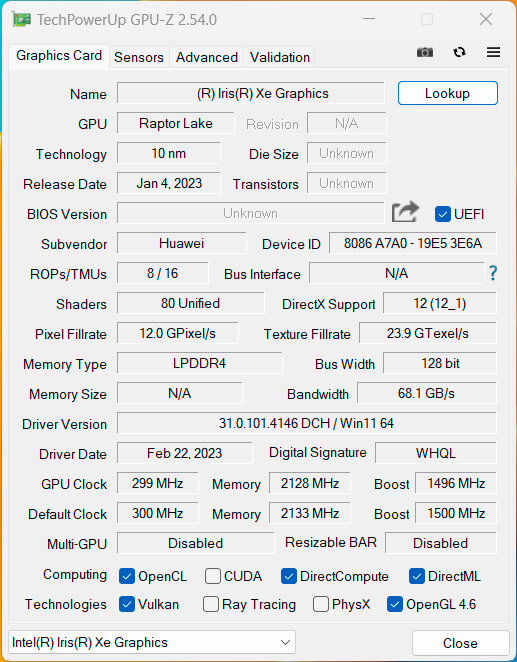517x662 pixels.
Task: Toggle the Ray Tracing checkbox
Action: pyautogui.click(x=211, y=604)
